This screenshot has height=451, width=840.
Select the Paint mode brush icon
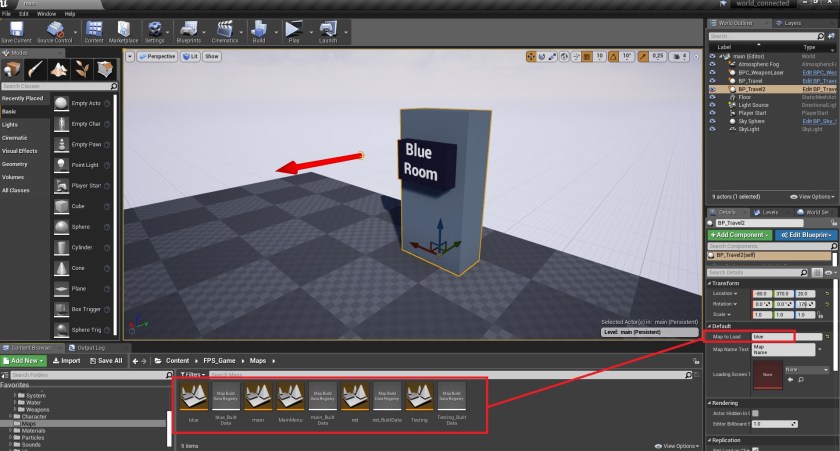tap(37, 69)
